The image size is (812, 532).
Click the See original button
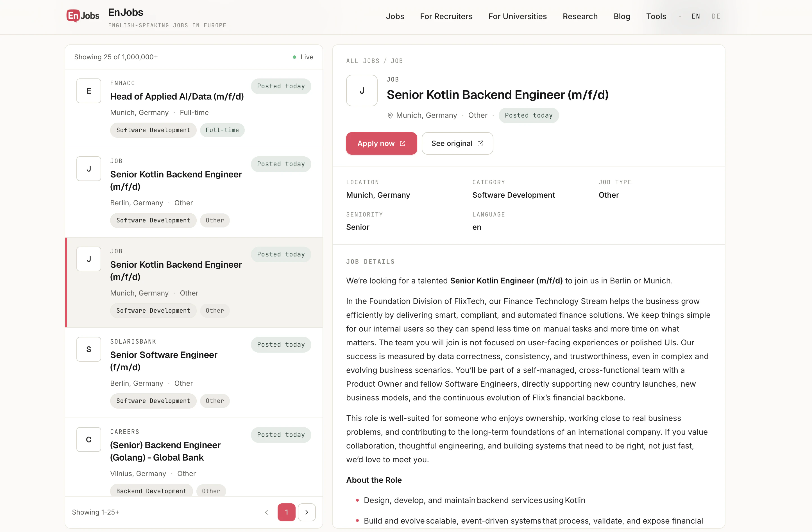coord(457,143)
